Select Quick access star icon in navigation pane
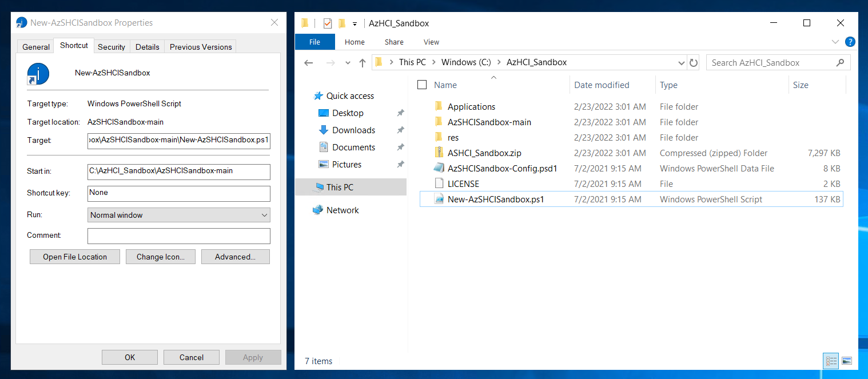Image resolution: width=868 pixels, height=379 pixels. [x=318, y=95]
